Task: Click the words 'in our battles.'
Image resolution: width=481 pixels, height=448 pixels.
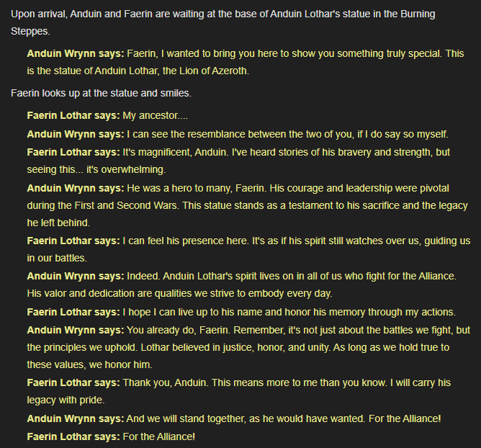Action: tap(57, 258)
